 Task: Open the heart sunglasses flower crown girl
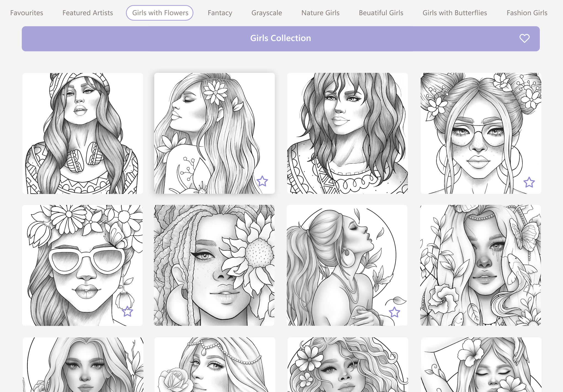pyautogui.click(x=83, y=265)
